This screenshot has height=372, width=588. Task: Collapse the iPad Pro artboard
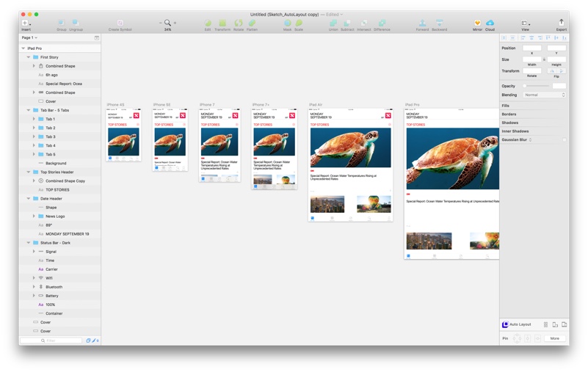pos(23,48)
